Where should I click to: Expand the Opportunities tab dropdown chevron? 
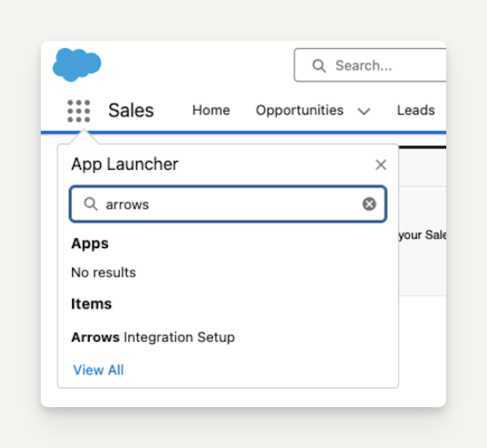click(x=364, y=111)
